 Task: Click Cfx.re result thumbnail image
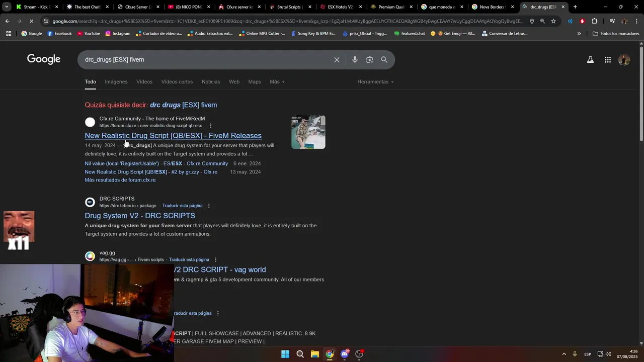pos(308,132)
